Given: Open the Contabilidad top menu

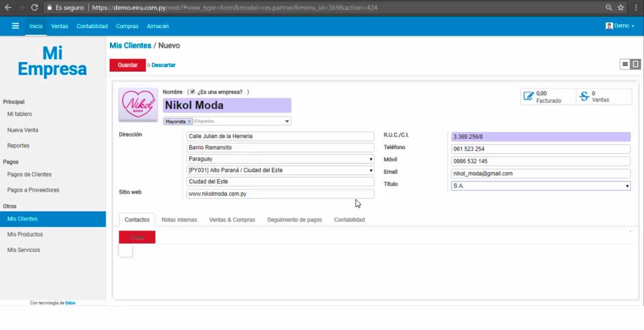Looking at the screenshot, I should coord(92,26).
